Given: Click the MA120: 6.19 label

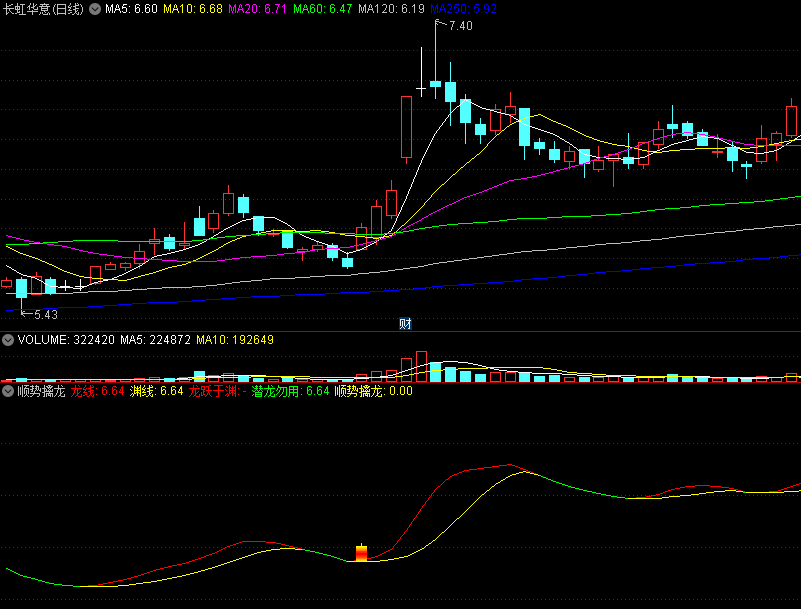Looking at the screenshot, I should [x=391, y=9].
